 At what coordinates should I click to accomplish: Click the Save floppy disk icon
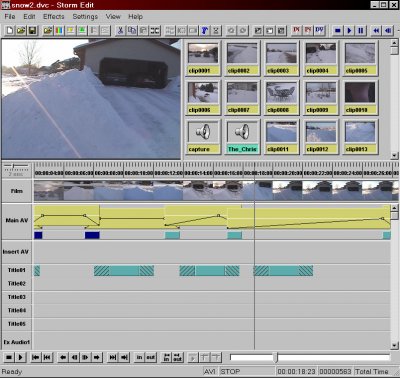[32, 31]
